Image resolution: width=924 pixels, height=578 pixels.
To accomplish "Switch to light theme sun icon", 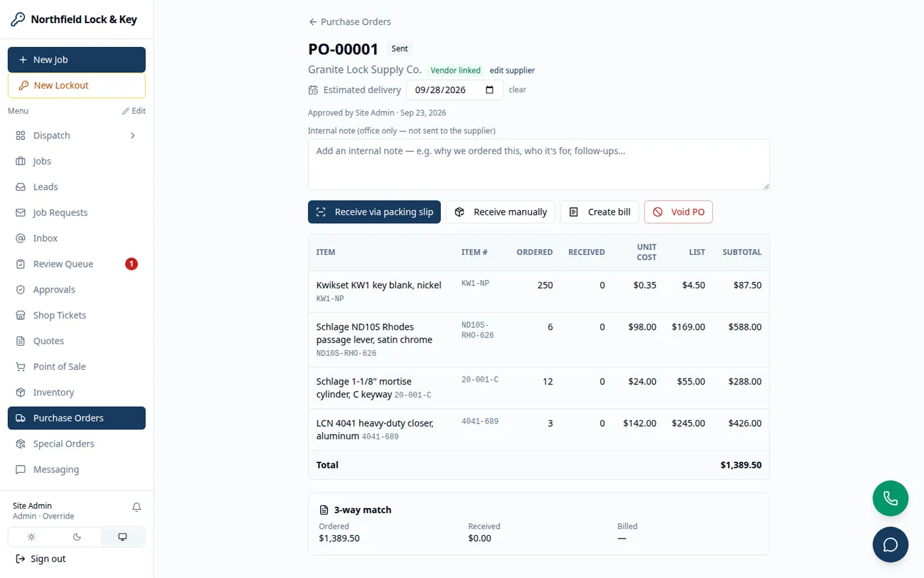I will (31, 537).
